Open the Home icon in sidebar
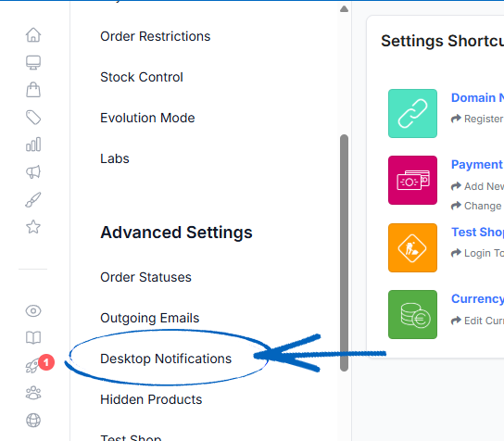 33,34
